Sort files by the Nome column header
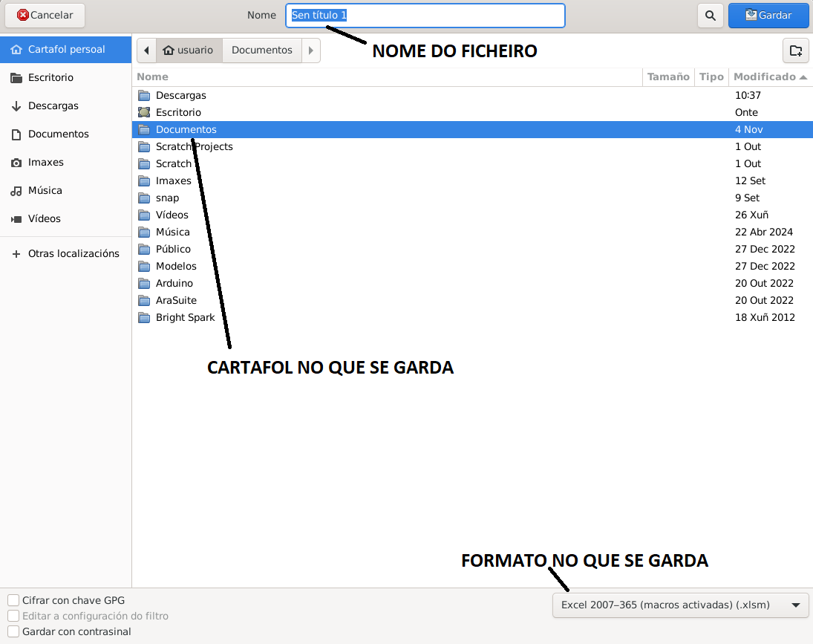The image size is (813, 644). click(x=388, y=77)
